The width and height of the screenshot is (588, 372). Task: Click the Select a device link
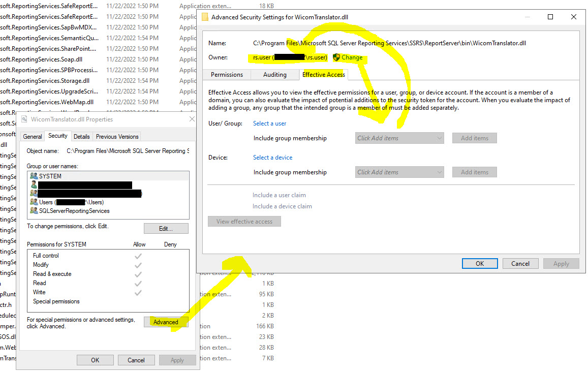(x=272, y=157)
